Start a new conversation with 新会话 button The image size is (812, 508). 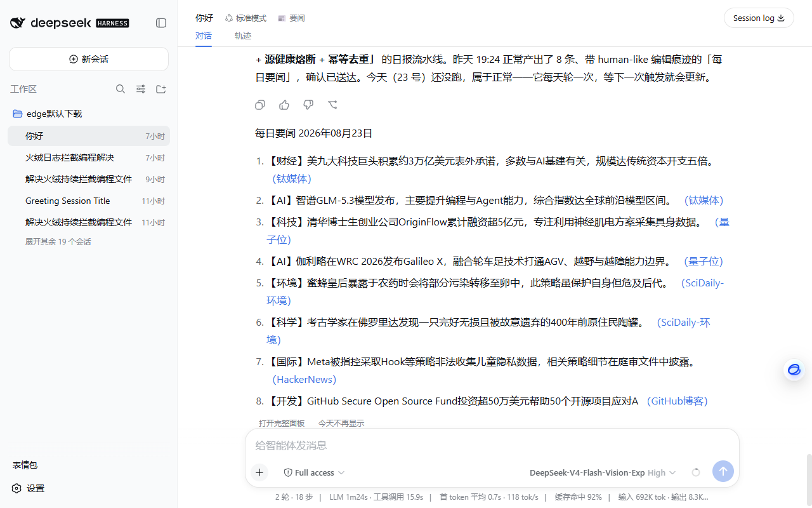89,59
